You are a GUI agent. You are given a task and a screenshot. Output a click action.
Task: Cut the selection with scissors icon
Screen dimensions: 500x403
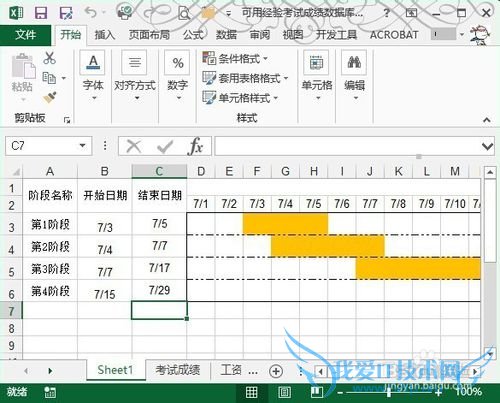point(49,58)
